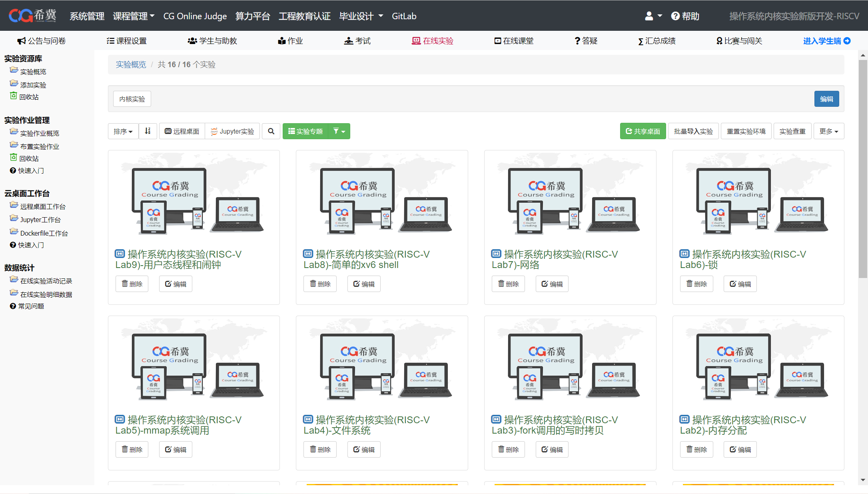The image size is (868, 494).
Task: Switch to 比赛与闯关 tab
Action: click(x=739, y=41)
